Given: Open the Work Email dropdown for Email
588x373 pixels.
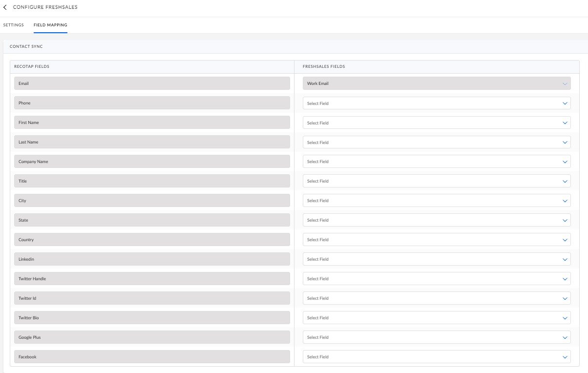Looking at the screenshot, I should [437, 83].
